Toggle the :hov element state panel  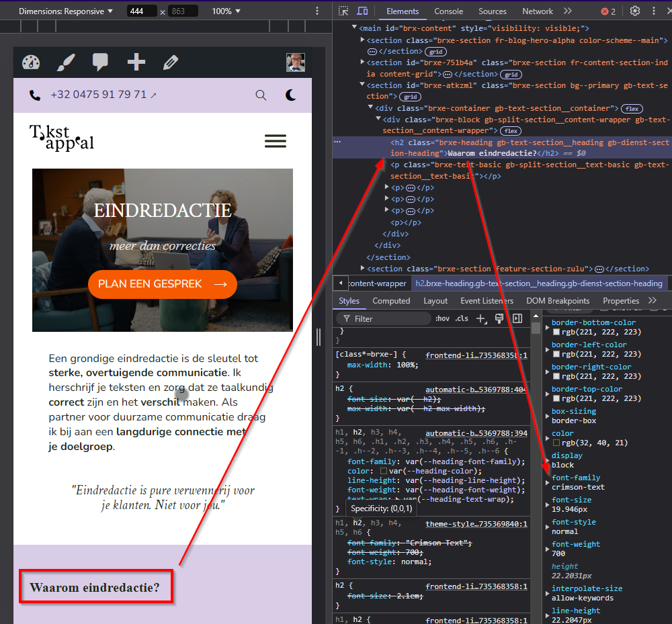[x=442, y=318]
